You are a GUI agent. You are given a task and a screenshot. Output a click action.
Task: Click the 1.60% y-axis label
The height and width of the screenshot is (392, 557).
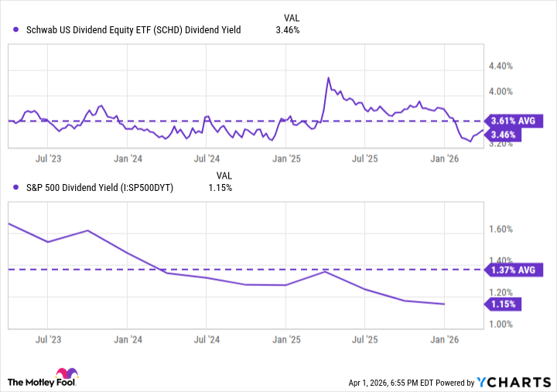(502, 229)
